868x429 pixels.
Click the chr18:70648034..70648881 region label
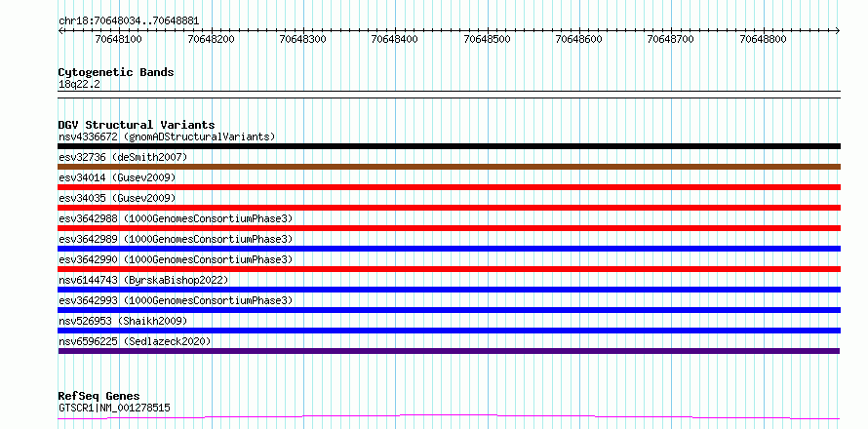pos(129,21)
